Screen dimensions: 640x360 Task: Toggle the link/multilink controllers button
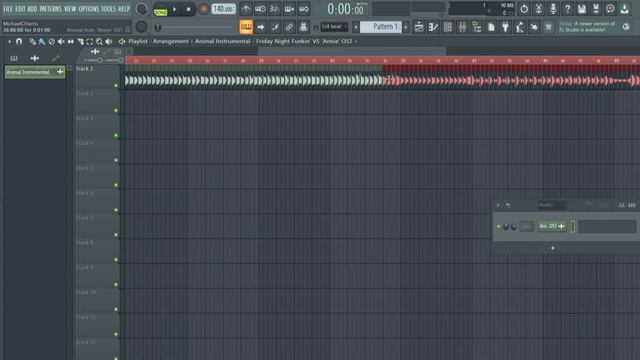tap(289, 27)
